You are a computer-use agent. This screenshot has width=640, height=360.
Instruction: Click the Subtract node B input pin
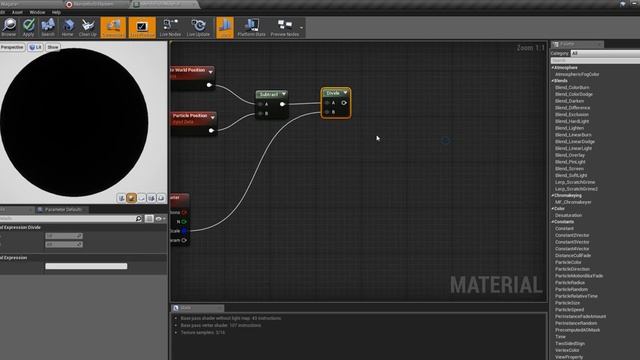261,113
